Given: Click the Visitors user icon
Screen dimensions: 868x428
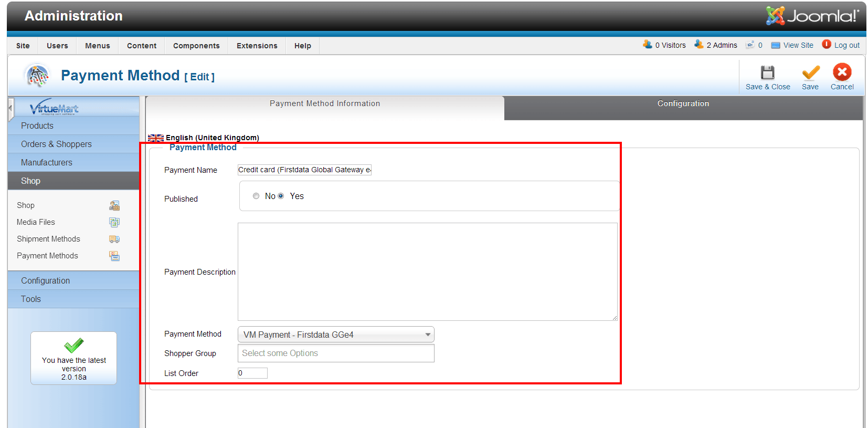Looking at the screenshot, I should click(x=648, y=45).
